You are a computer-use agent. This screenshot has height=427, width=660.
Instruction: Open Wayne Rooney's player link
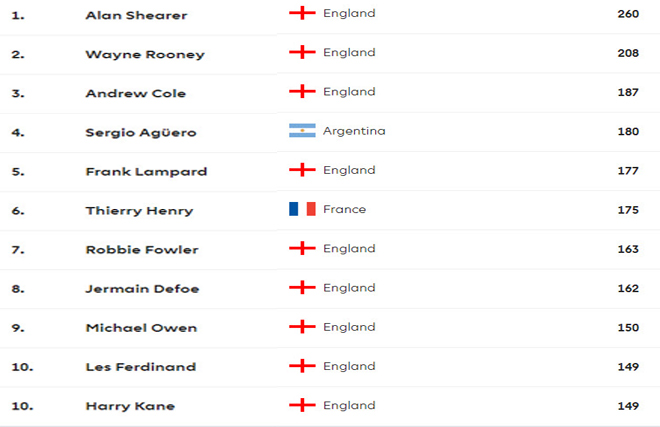[x=145, y=54]
